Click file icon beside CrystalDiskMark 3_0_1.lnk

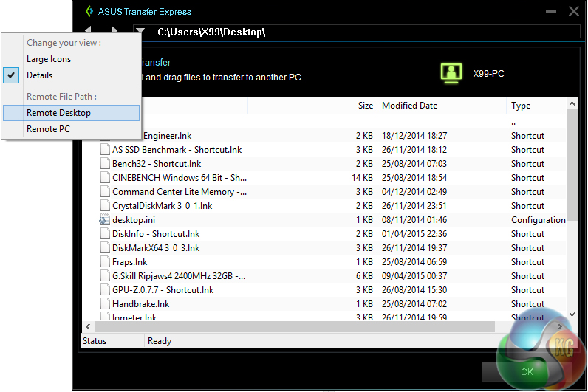105,206
